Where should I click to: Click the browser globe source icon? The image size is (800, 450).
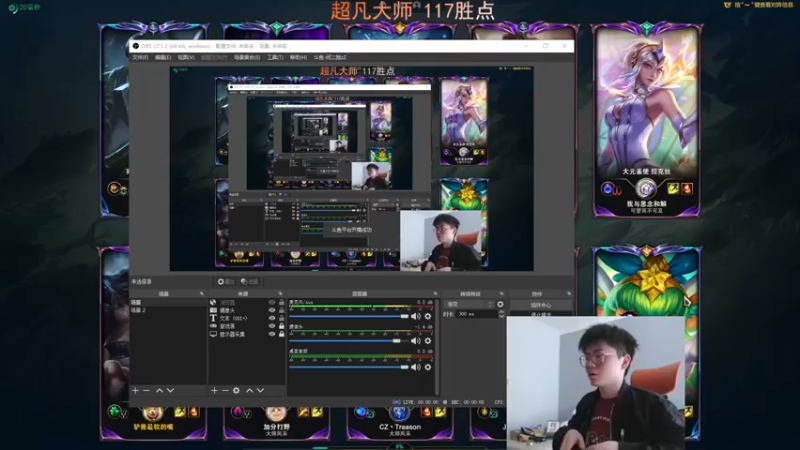pyautogui.click(x=213, y=303)
